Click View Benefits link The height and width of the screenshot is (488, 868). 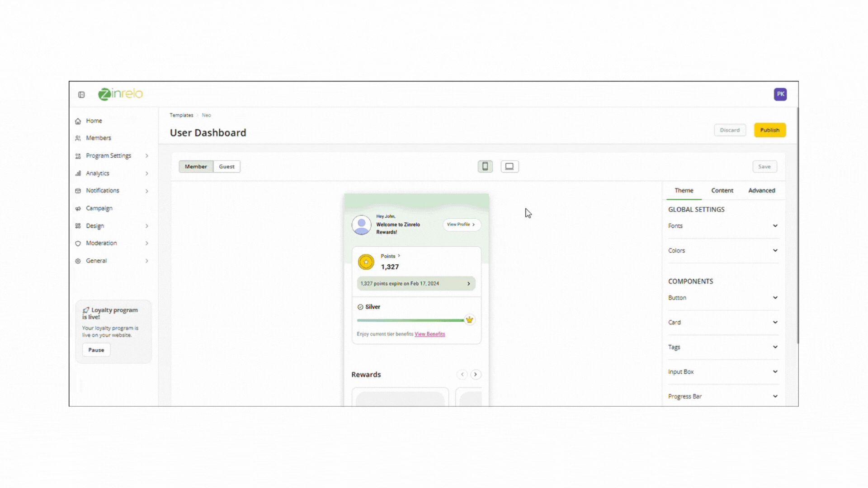[x=429, y=334]
